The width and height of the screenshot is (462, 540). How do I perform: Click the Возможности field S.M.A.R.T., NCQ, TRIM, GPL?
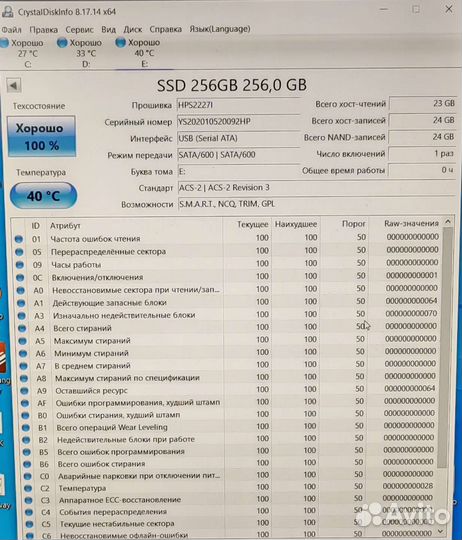(x=317, y=204)
